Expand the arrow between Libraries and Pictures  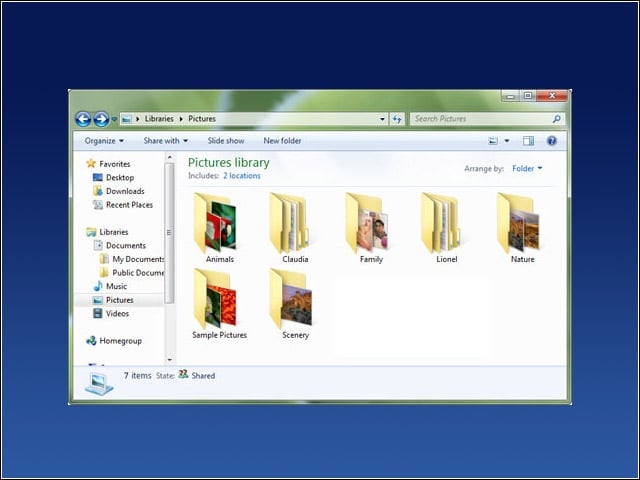pyautogui.click(x=181, y=119)
